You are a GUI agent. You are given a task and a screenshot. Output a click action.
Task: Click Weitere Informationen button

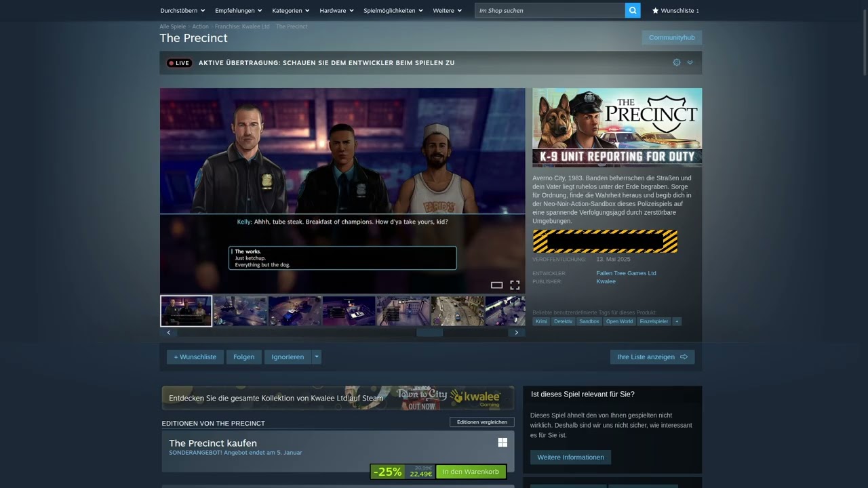pyautogui.click(x=570, y=457)
